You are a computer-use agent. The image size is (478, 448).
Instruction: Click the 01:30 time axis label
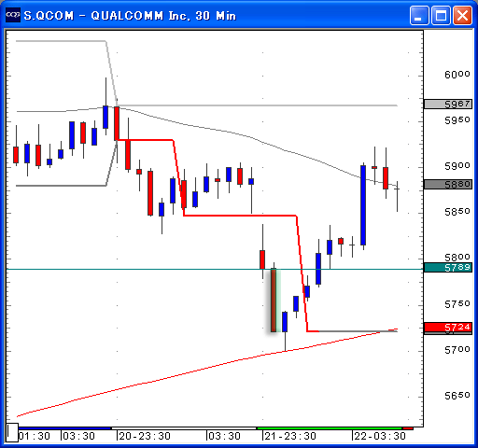coord(35,436)
